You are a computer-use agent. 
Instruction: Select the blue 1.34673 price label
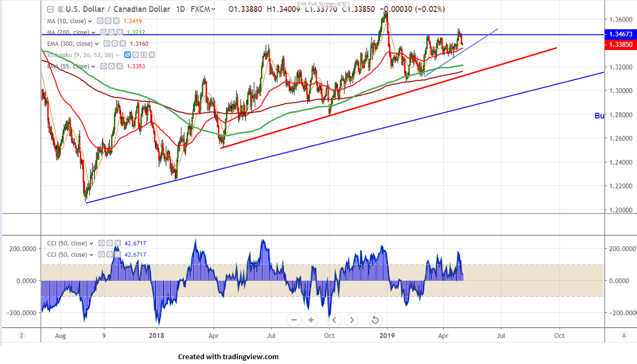621,34
